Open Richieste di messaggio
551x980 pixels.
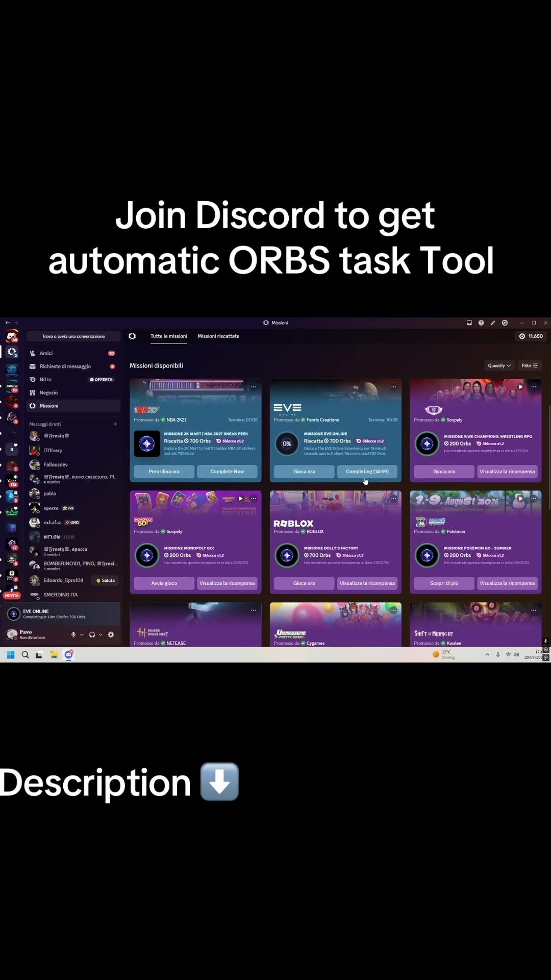coord(73,366)
